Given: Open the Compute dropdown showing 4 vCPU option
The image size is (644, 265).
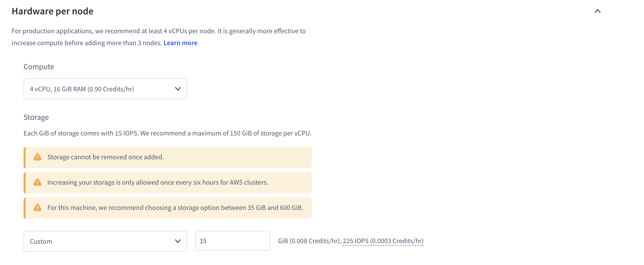Looking at the screenshot, I should click(x=105, y=89).
